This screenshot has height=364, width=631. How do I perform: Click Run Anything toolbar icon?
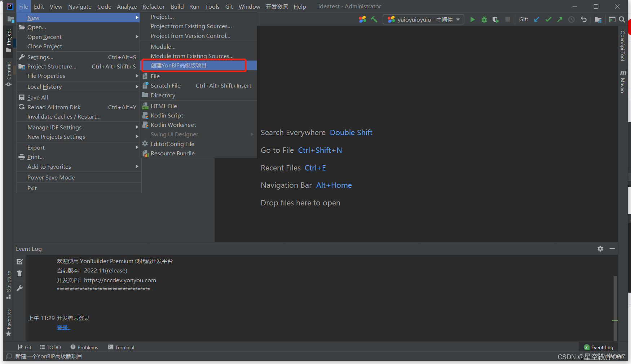pos(612,19)
